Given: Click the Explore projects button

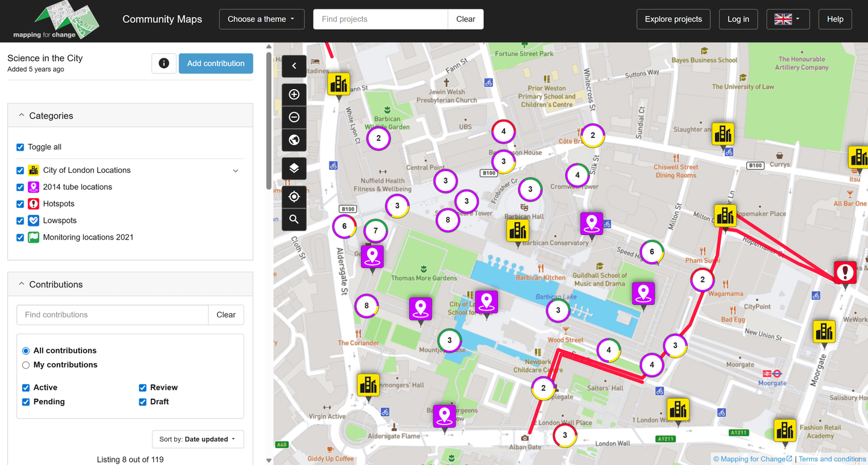Looking at the screenshot, I should tap(673, 19).
